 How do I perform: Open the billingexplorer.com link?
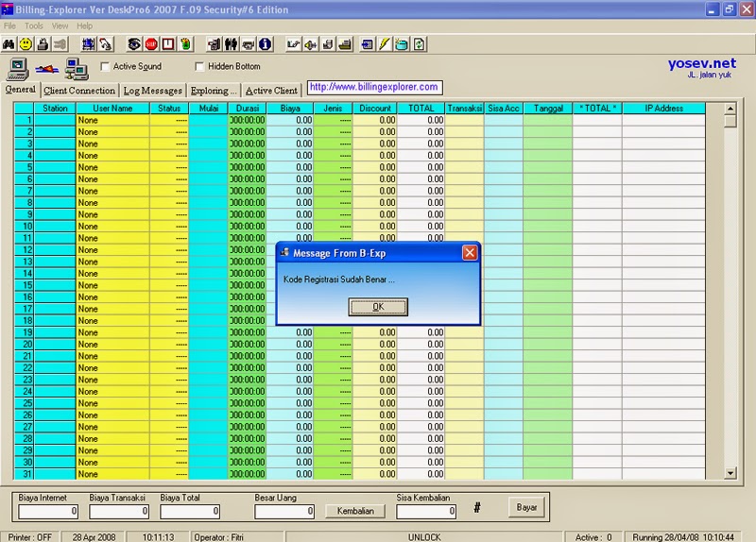(x=374, y=87)
